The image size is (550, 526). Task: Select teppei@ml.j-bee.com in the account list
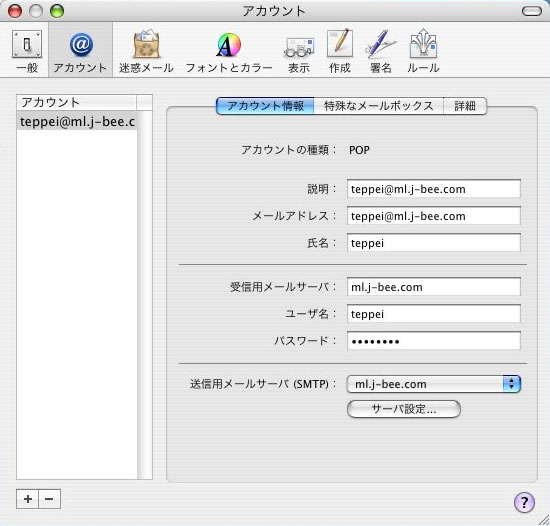(x=77, y=122)
